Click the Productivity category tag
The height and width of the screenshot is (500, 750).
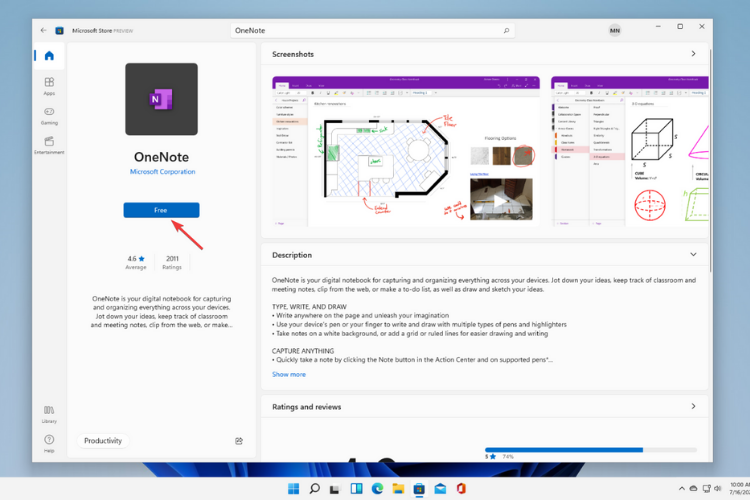point(103,441)
